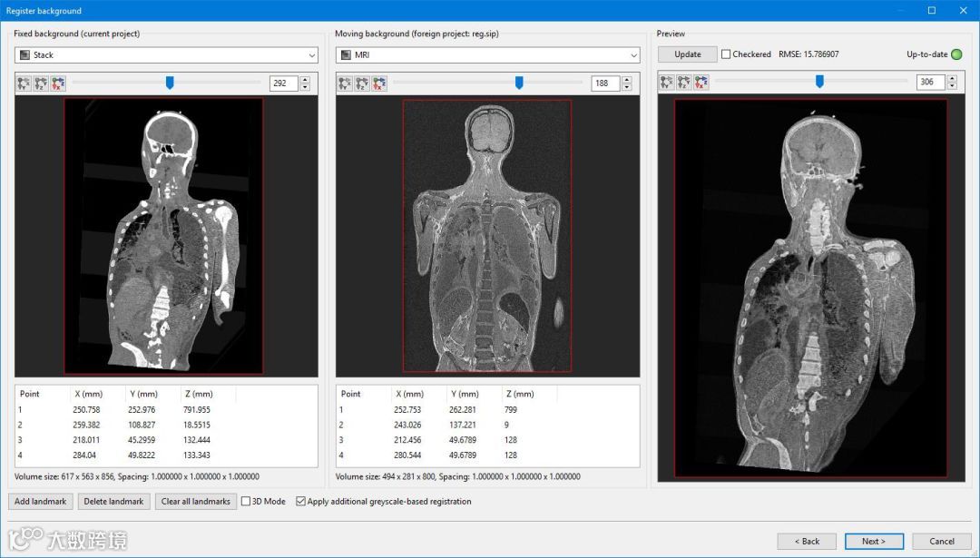Image resolution: width=980 pixels, height=558 pixels.
Task: Select the colored YZ axis view icon in Fixed background panel
Action: [x=58, y=83]
